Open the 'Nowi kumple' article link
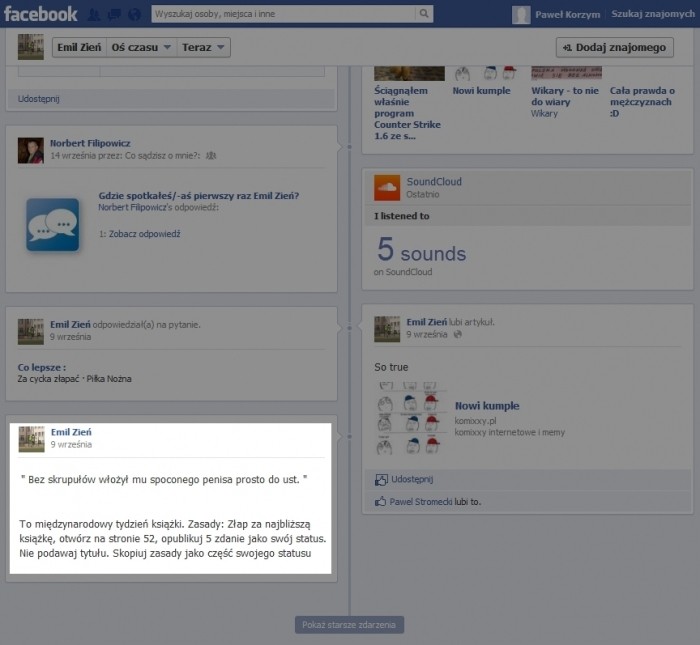Image resolution: width=700 pixels, height=645 pixels. coord(487,406)
